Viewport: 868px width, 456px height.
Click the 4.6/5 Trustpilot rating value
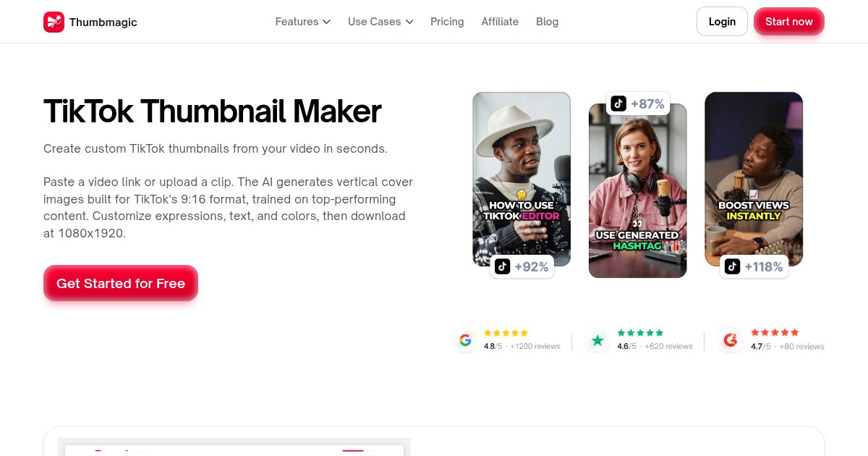point(626,347)
